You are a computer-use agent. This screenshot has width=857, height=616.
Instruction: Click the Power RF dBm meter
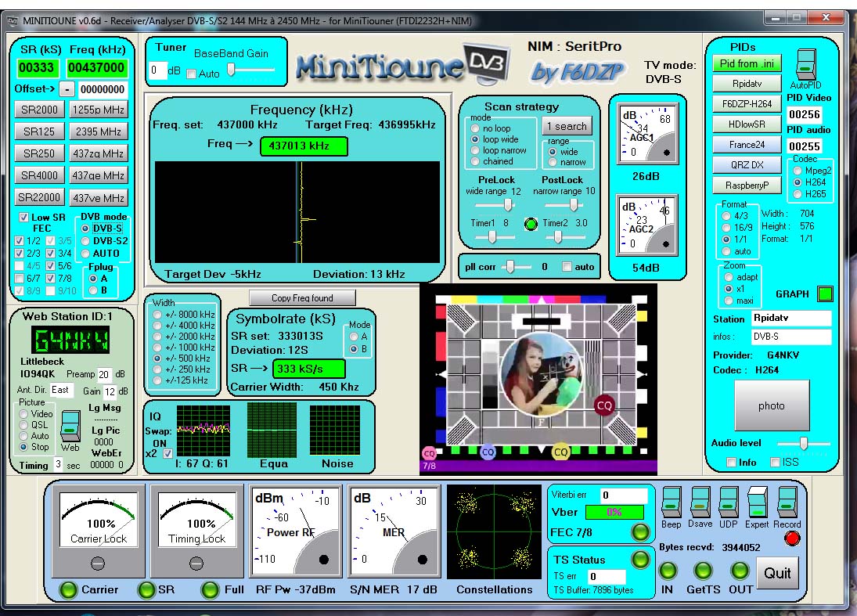click(x=295, y=531)
